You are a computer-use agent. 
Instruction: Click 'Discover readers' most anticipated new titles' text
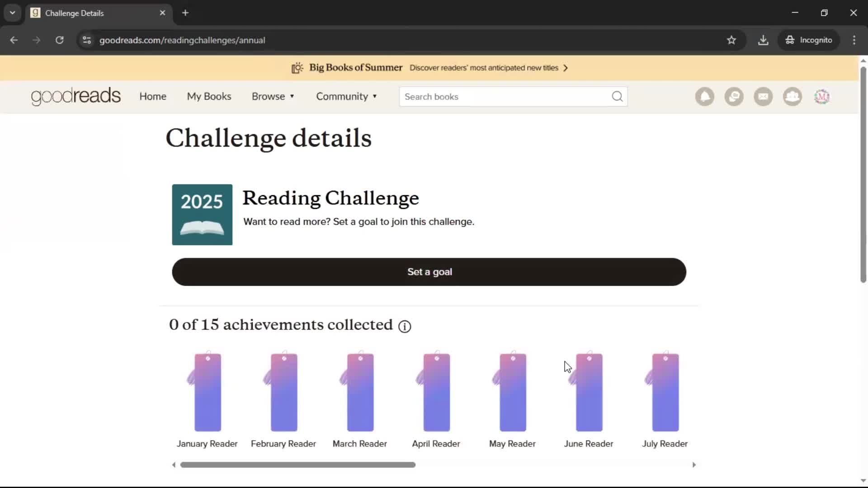point(484,68)
